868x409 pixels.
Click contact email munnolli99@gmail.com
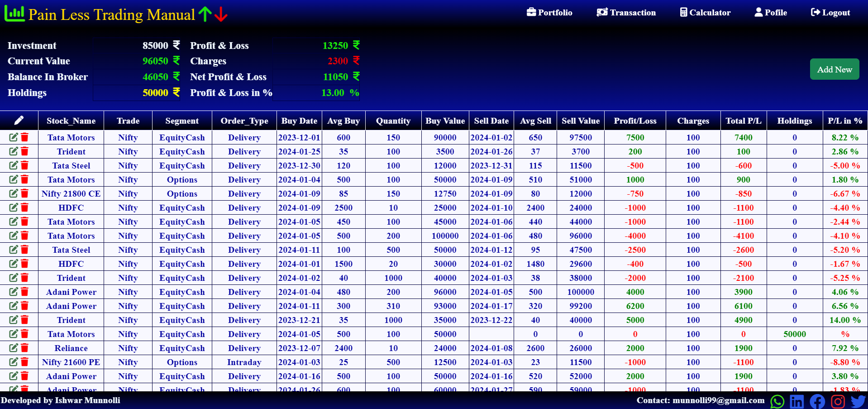718,400
